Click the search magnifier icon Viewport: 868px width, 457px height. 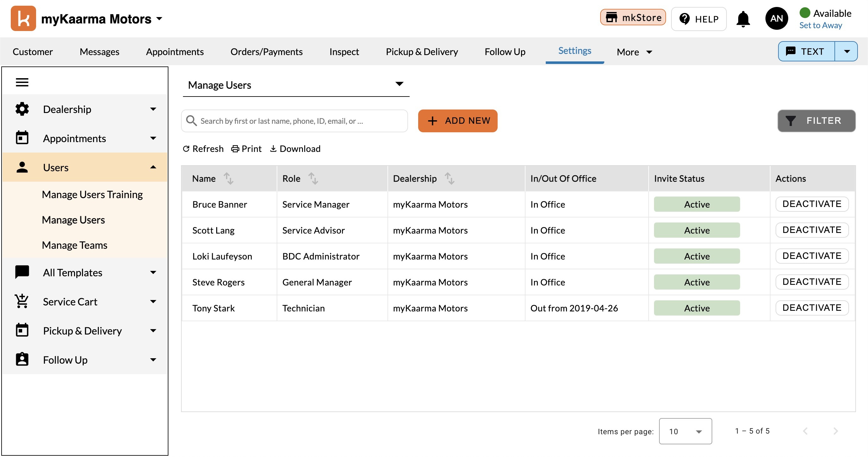pos(192,121)
